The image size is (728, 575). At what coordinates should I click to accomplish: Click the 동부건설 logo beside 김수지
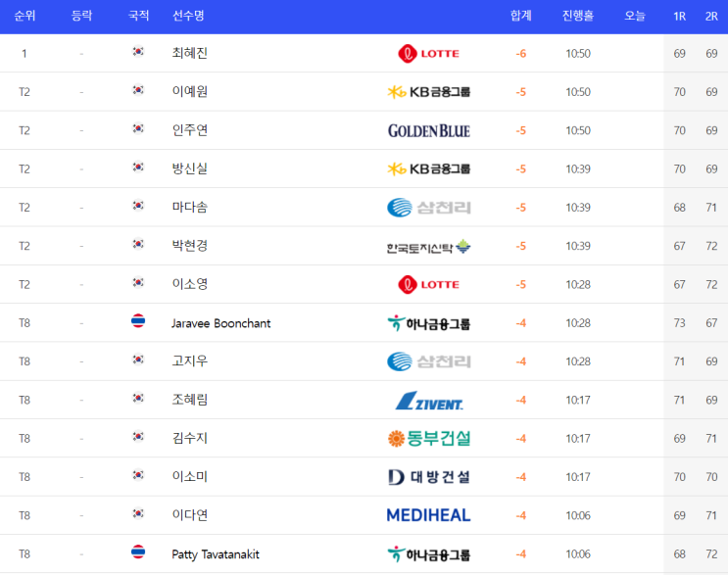[x=428, y=438]
